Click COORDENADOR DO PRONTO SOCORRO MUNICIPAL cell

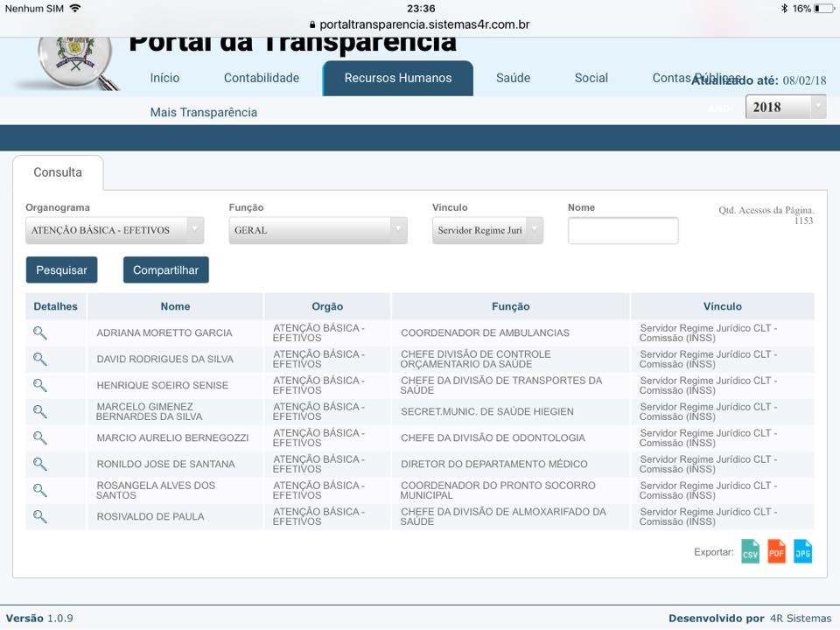coord(498,490)
